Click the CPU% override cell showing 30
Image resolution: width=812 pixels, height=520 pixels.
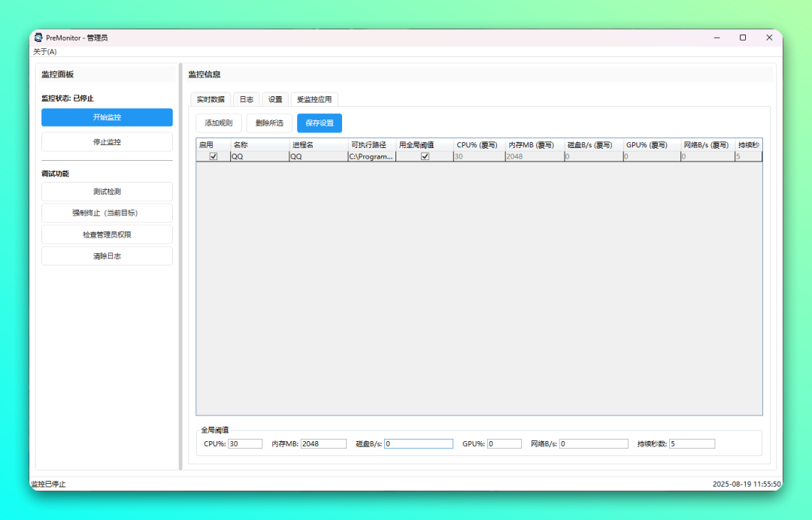pyautogui.click(x=480, y=156)
